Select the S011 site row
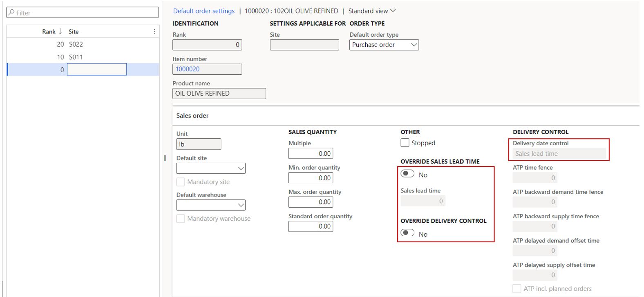This screenshot has width=644, height=297. [x=76, y=57]
